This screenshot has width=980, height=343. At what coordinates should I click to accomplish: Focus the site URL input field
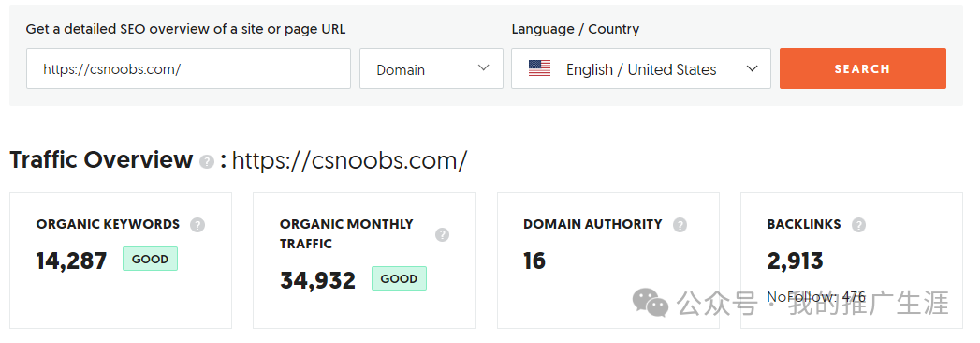[188, 68]
